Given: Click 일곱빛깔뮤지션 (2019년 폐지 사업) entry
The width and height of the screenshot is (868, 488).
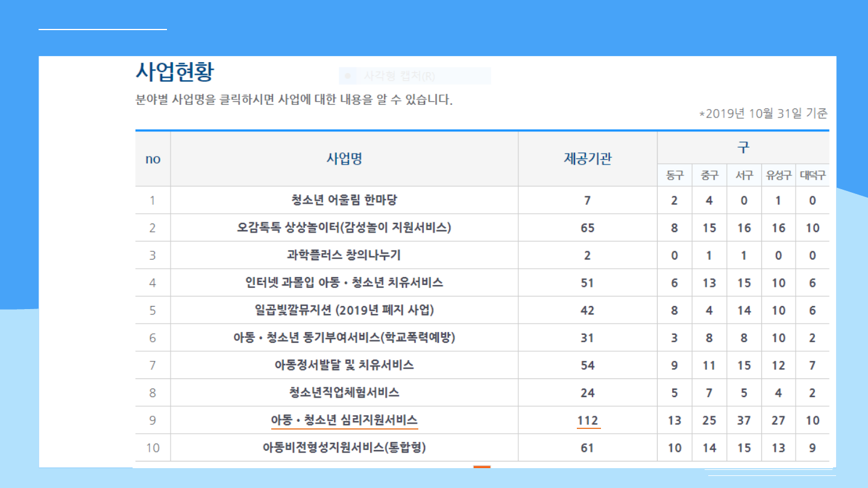Looking at the screenshot, I should coord(344,310).
